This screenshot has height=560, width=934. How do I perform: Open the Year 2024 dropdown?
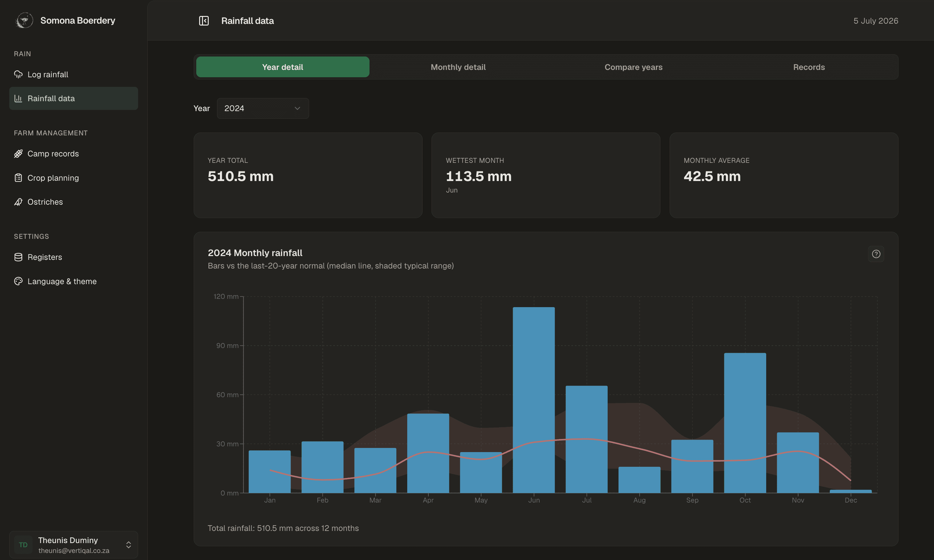point(263,108)
